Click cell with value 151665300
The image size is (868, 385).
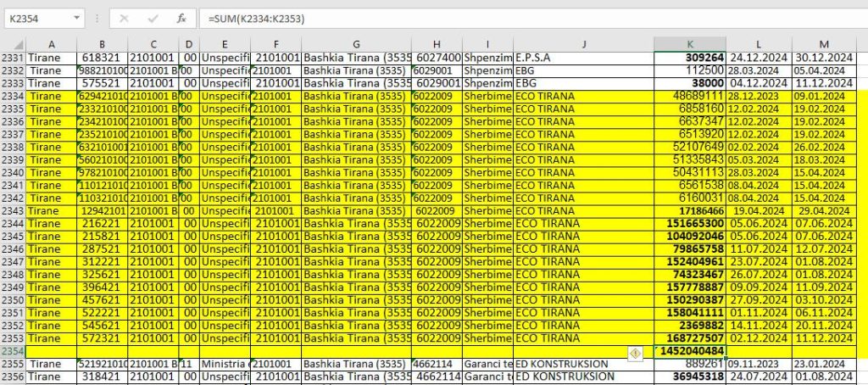coord(690,224)
